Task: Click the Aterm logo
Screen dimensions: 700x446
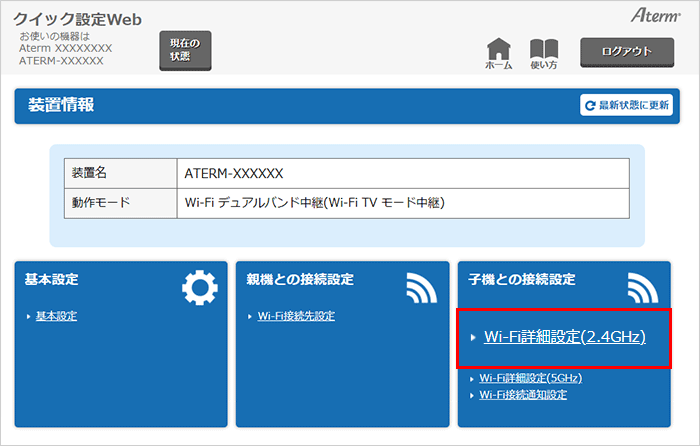Action: point(655,17)
